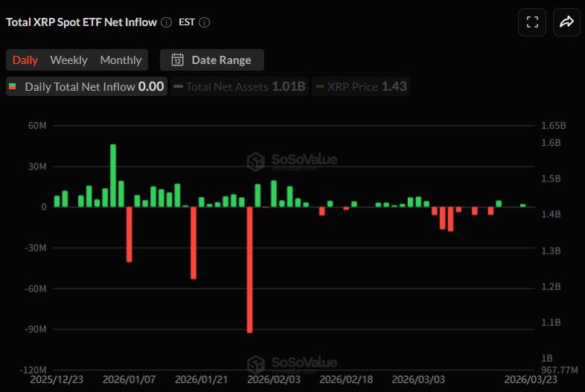Click the EST timezone label

(x=187, y=22)
